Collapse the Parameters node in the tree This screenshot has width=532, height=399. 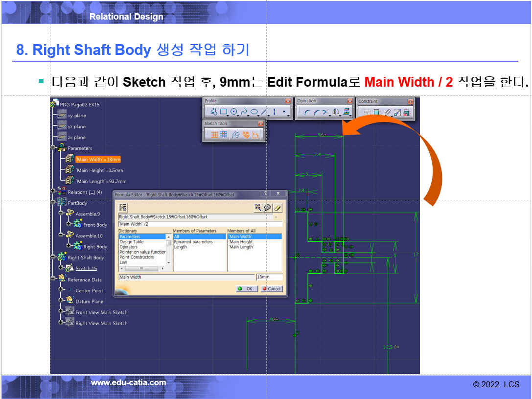[x=53, y=147]
